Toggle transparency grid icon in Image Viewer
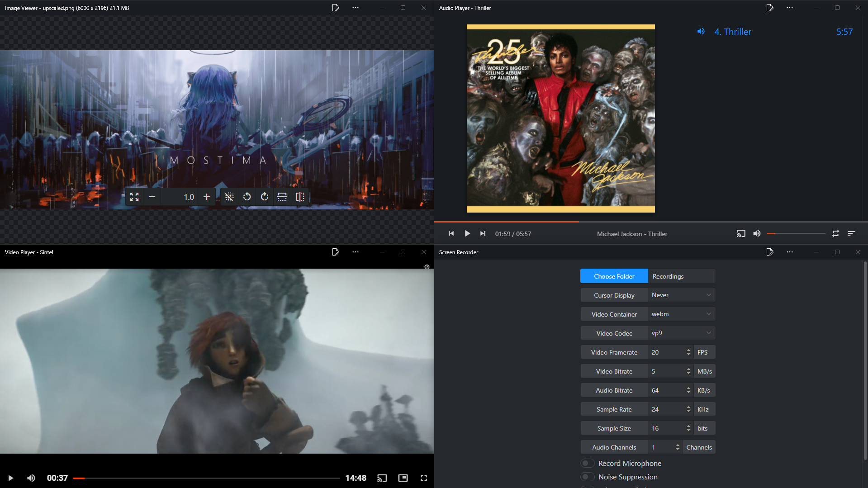The height and width of the screenshot is (488, 868). pos(229,197)
